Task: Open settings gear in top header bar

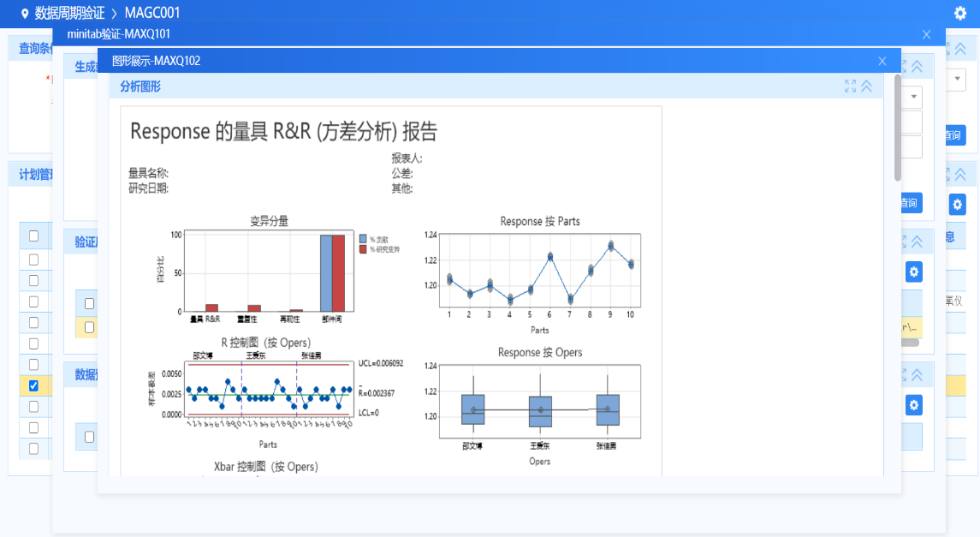Action: coord(960,13)
